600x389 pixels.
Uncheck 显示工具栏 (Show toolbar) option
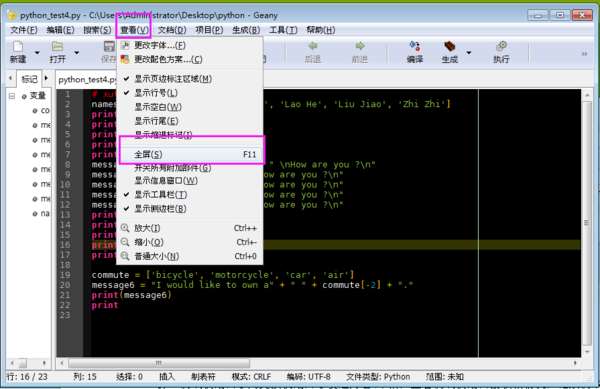coord(189,195)
